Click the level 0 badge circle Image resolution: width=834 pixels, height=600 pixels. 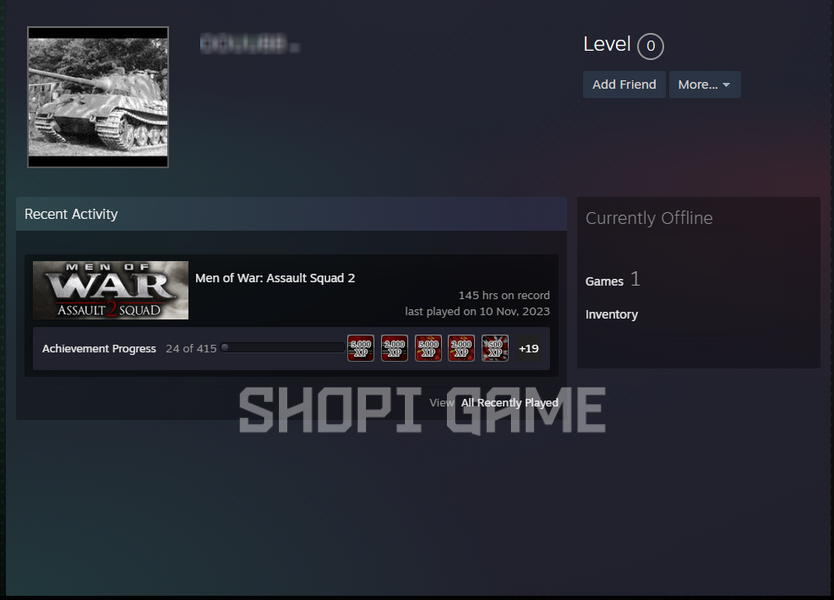[650, 46]
